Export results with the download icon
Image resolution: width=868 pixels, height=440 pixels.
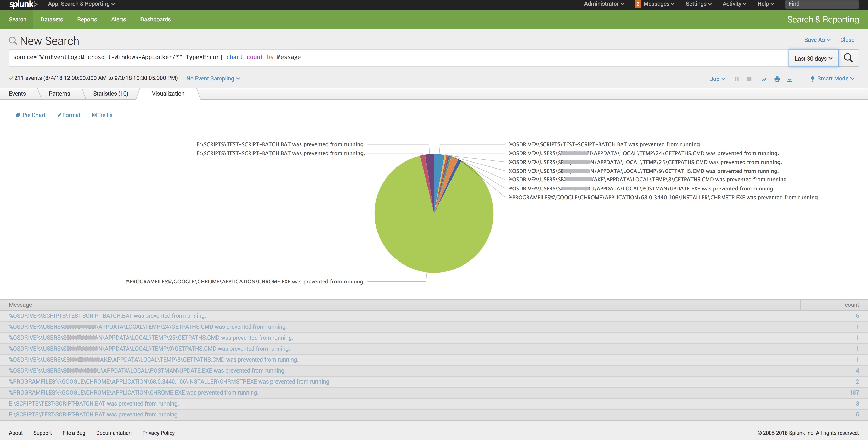(790, 78)
